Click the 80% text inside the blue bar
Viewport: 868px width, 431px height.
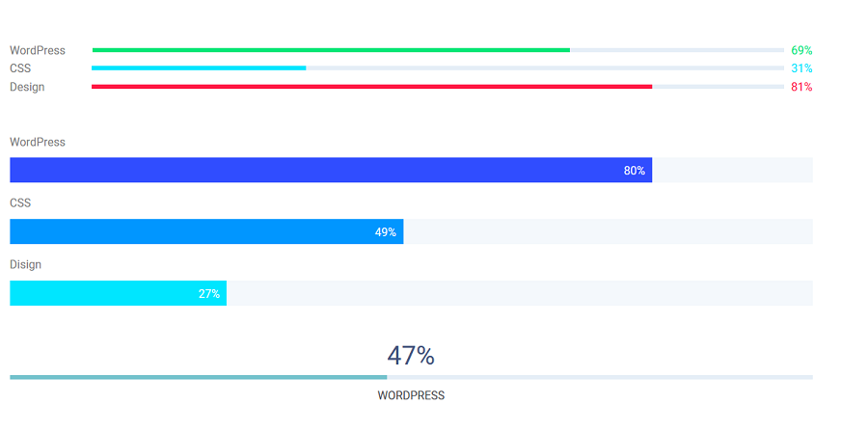pyautogui.click(x=634, y=171)
